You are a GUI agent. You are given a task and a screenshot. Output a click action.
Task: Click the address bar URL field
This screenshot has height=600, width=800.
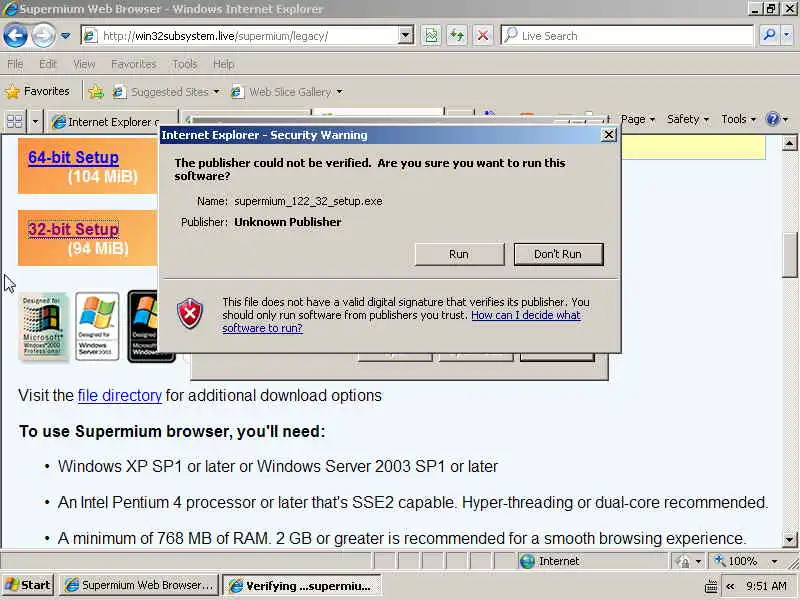click(247, 36)
